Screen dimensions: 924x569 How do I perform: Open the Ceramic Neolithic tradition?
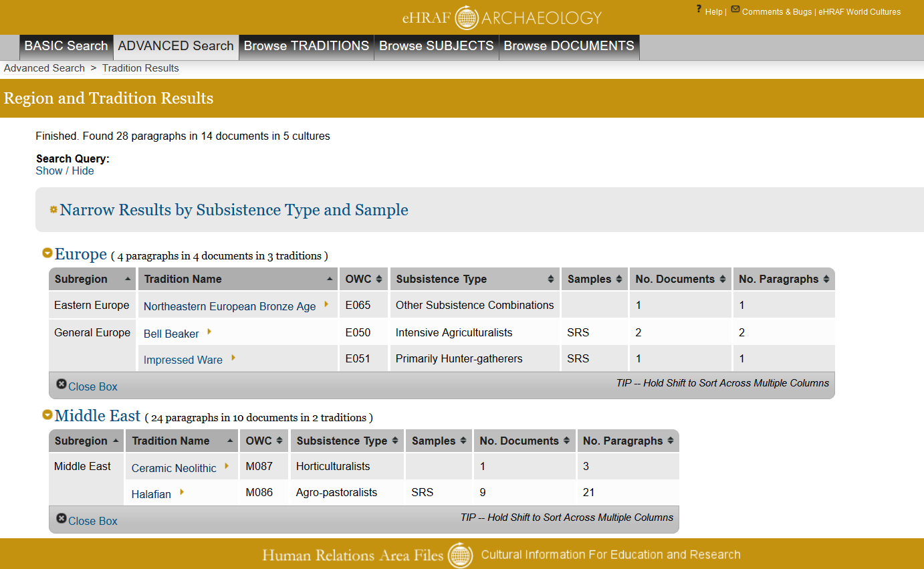[174, 468]
